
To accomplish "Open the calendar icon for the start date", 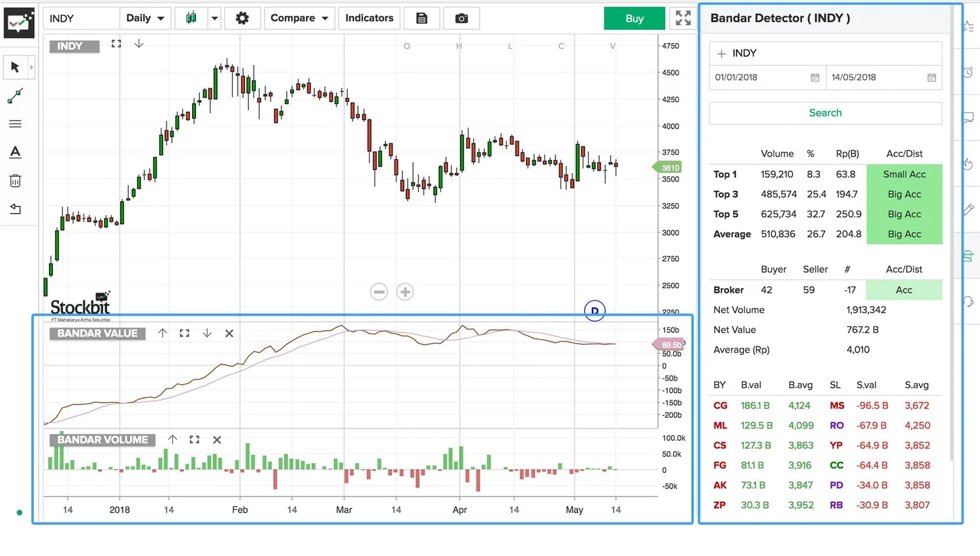I will (814, 77).
